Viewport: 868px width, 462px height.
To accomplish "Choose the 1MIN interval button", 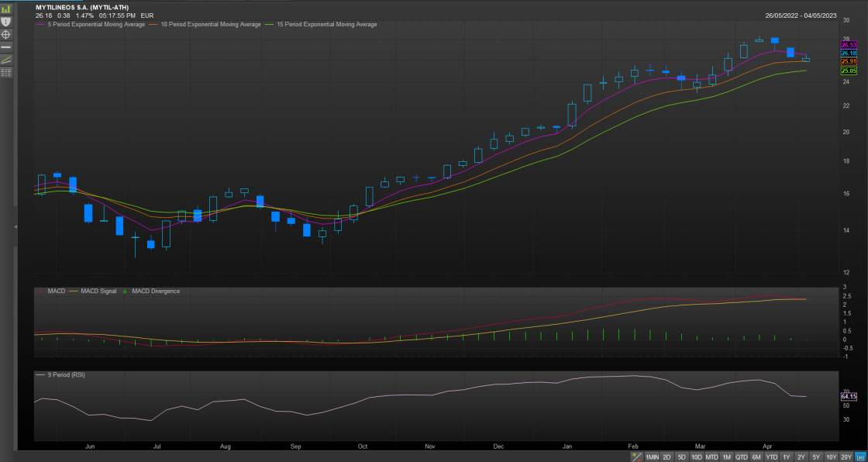I will coord(652,457).
